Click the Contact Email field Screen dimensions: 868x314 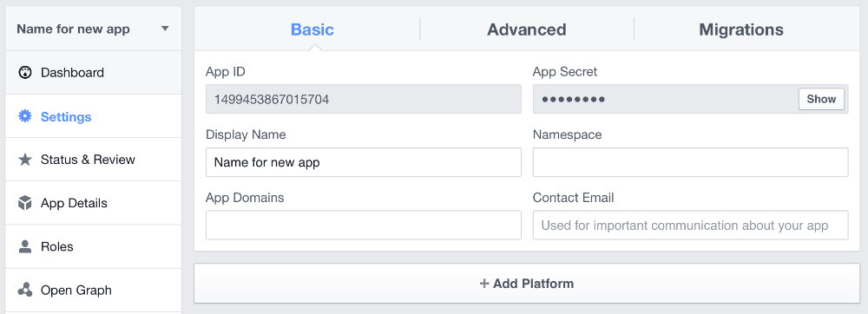(690, 225)
